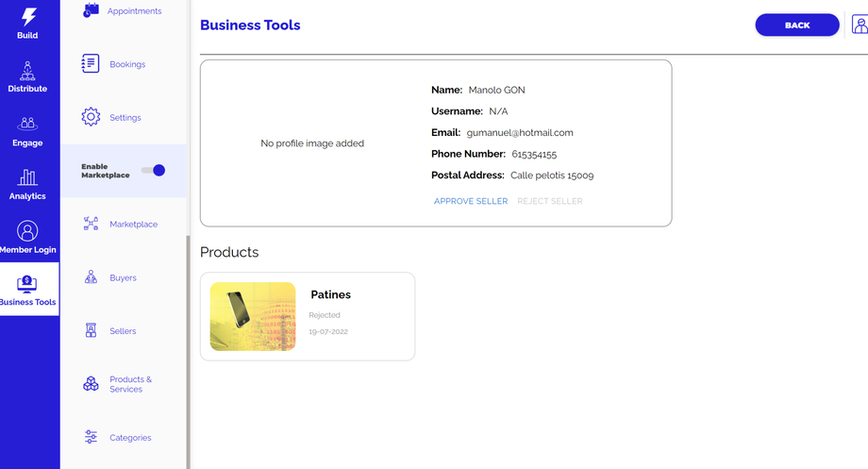
Task: Toggle the Enable Marketplace switch
Action: (x=153, y=170)
